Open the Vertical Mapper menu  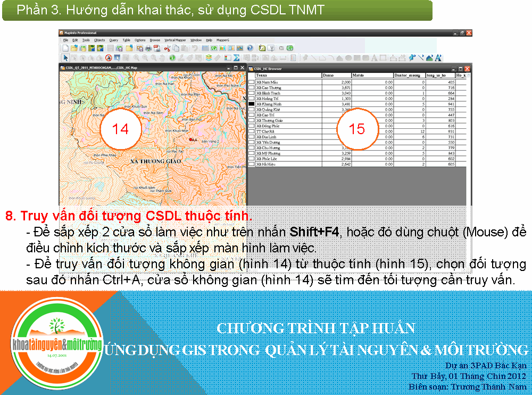[x=175, y=40]
